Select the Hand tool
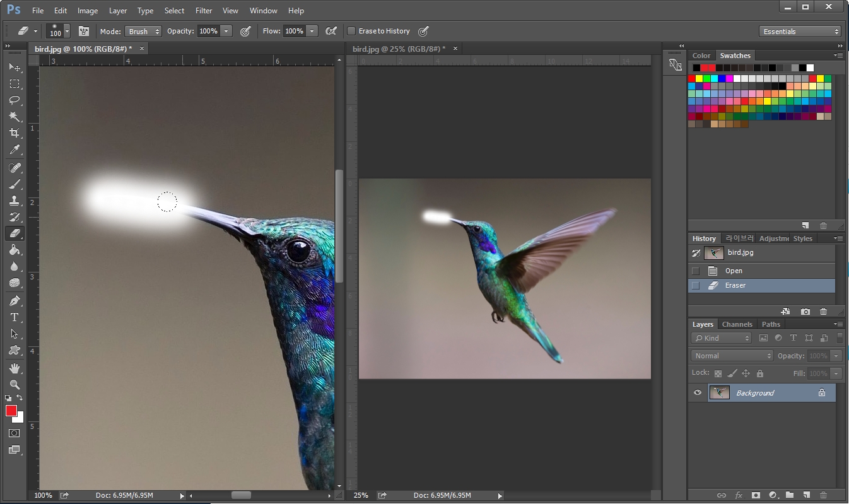Viewport: 849px width, 504px height. (x=15, y=368)
